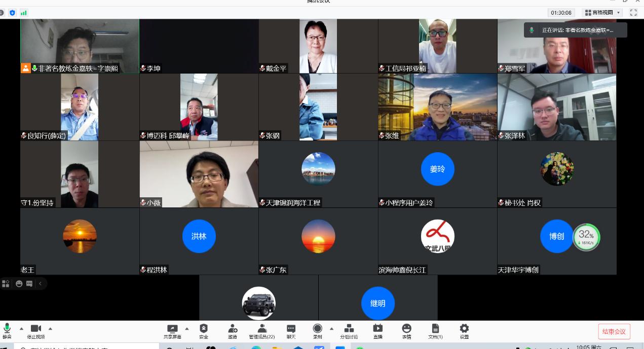The width and height of the screenshot is (644, 349).
Task: Select 李坤's black video tile
Action: 199,46
